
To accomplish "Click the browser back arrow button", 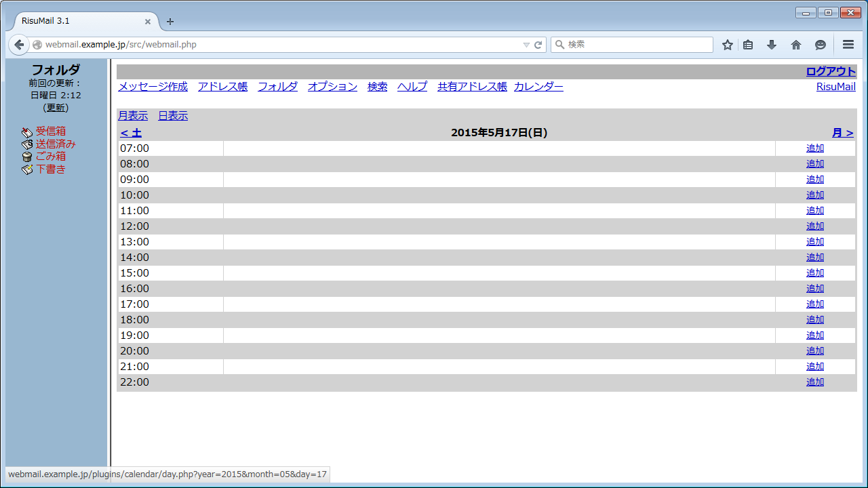I will 20,45.
